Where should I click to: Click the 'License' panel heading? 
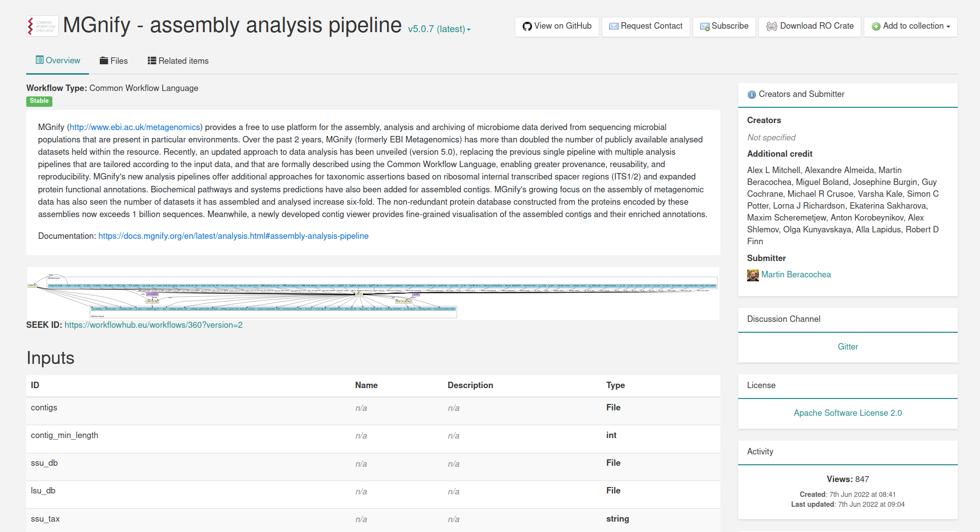(x=761, y=385)
